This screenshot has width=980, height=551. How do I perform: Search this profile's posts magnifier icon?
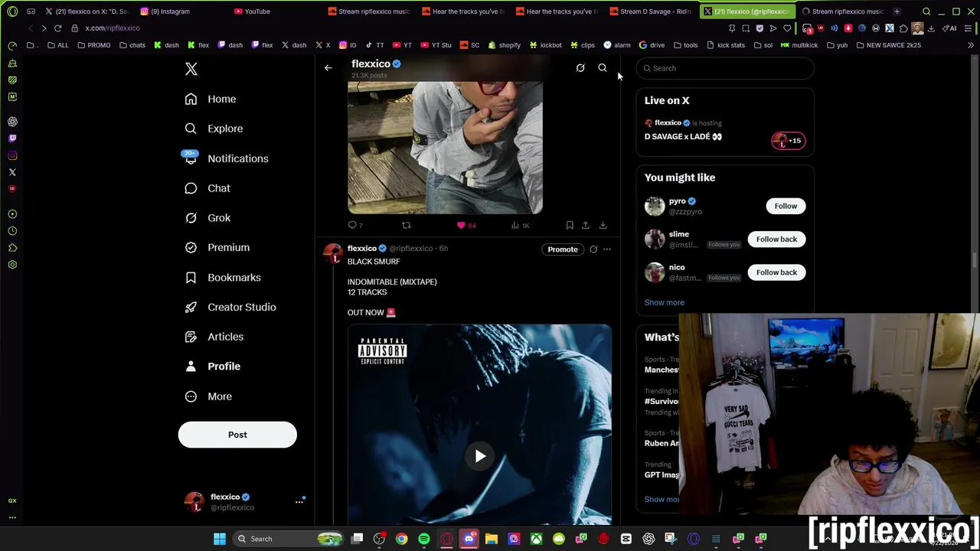pos(603,68)
